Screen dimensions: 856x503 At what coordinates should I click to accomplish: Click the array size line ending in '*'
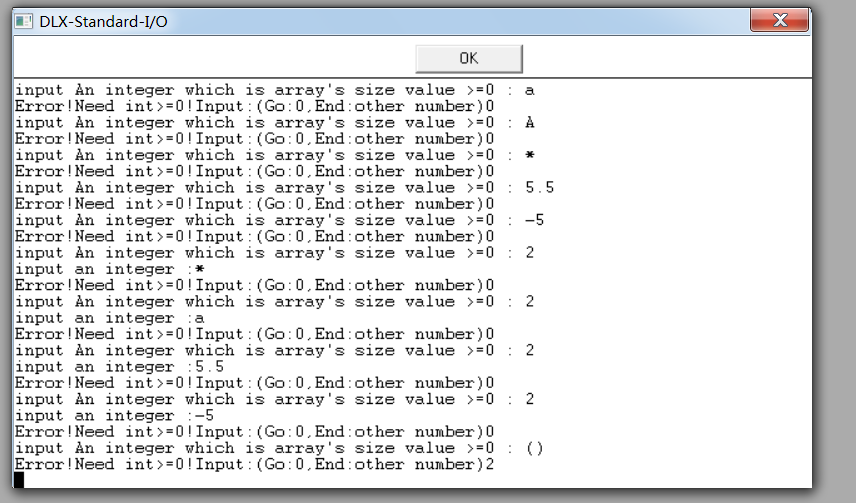pos(274,155)
